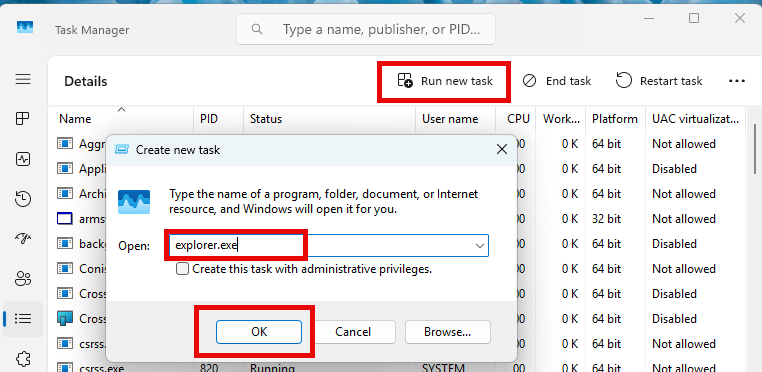Tick Create this task with administrative privileges

click(182, 269)
